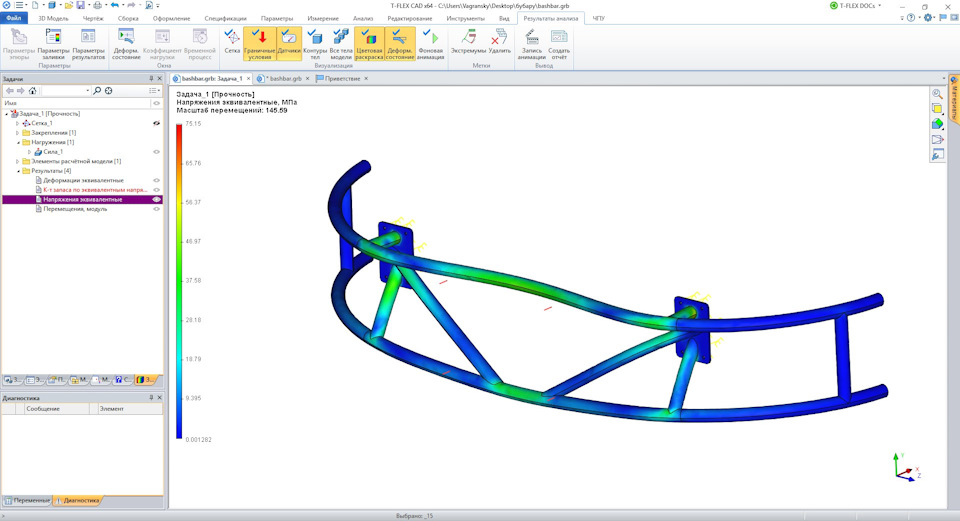Toggle visibility eye for Сетка_1
960x521 pixels.
(156, 123)
